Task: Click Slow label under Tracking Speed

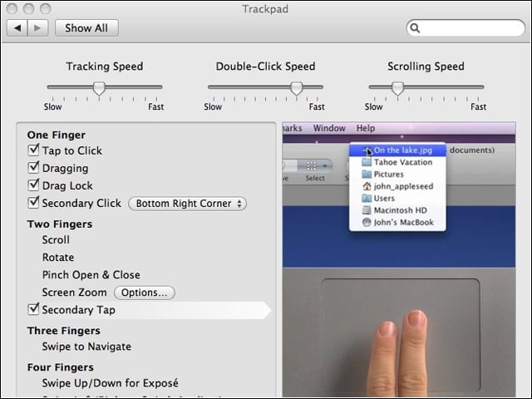Action: click(52, 107)
